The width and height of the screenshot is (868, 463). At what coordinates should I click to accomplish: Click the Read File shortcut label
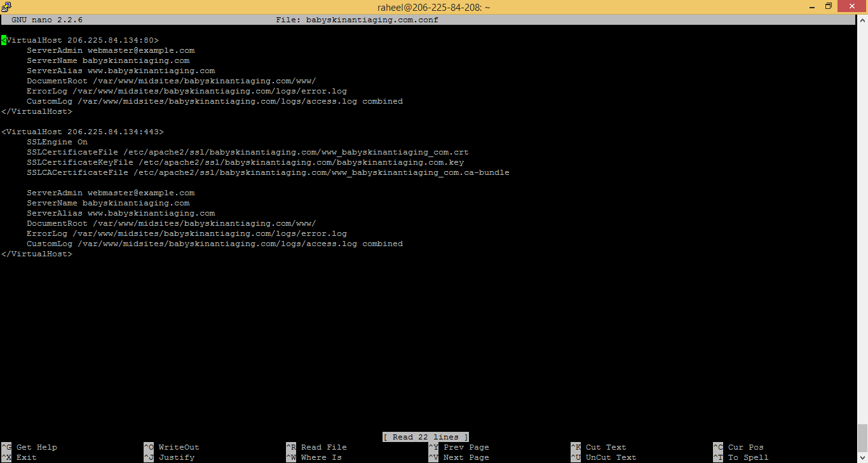[324, 447]
